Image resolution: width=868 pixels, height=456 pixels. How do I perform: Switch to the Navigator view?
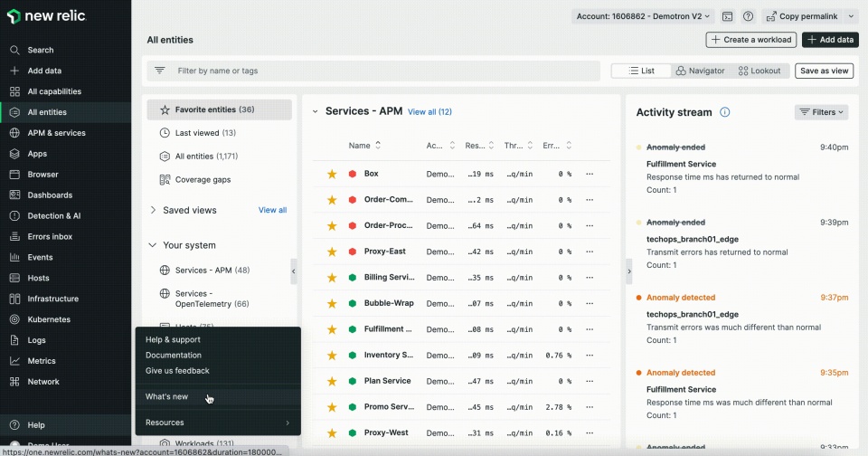pyautogui.click(x=700, y=71)
